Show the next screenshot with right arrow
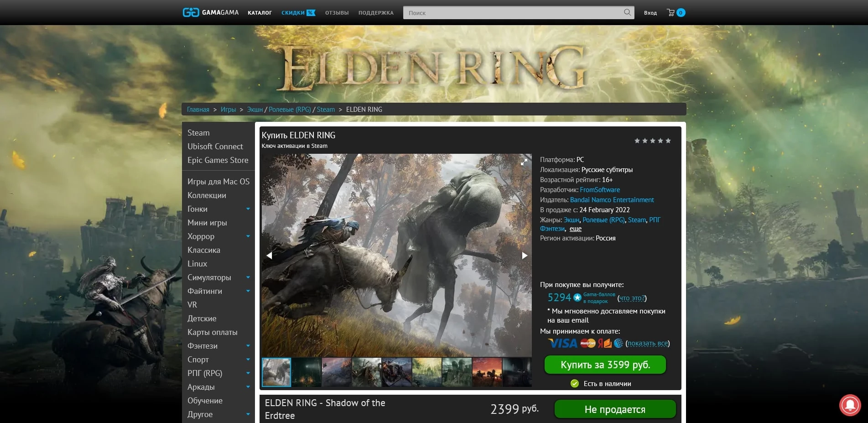868x423 pixels. pos(525,256)
